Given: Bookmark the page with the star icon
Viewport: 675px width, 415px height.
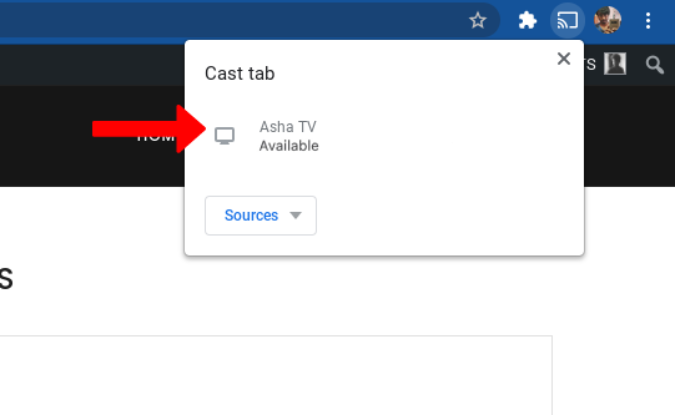Looking at the screenshot, I should (477, 20).
